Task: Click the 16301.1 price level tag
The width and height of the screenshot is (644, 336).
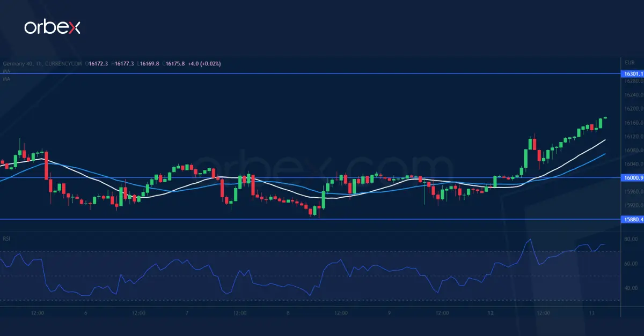Action: [x=632, y=74]
